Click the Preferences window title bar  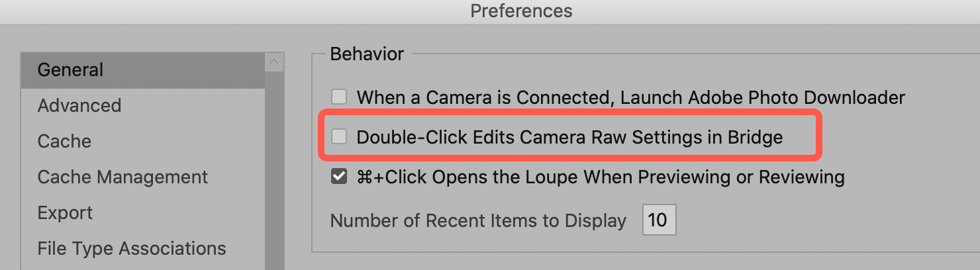click(x=521, y=11)
